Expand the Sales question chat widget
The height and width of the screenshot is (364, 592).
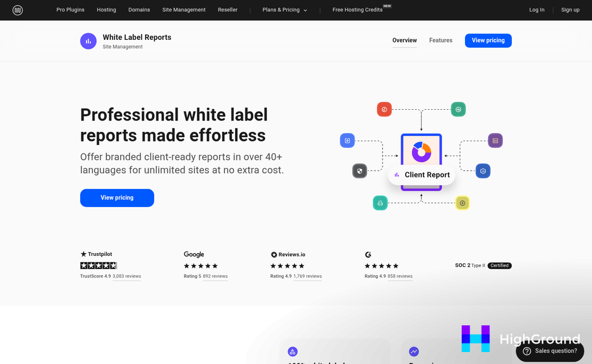click(549, 351)
